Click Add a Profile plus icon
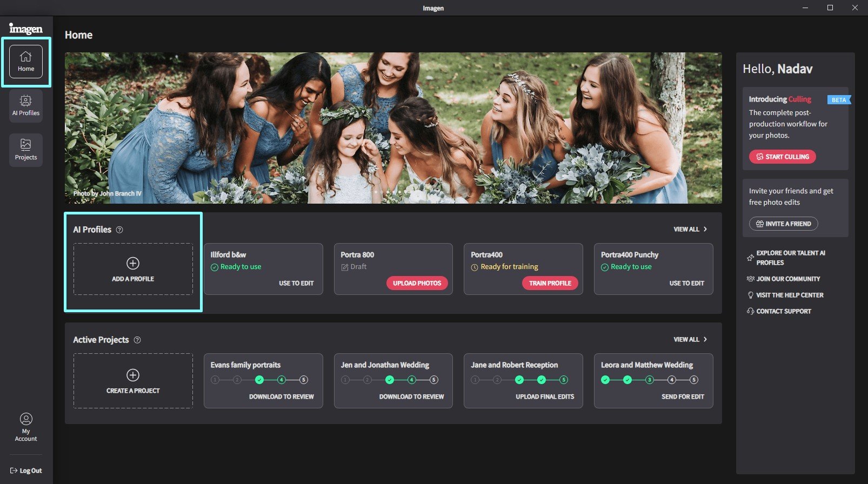Image resolution: width=868 pixels, height=484 pixels. click(133, 263)
